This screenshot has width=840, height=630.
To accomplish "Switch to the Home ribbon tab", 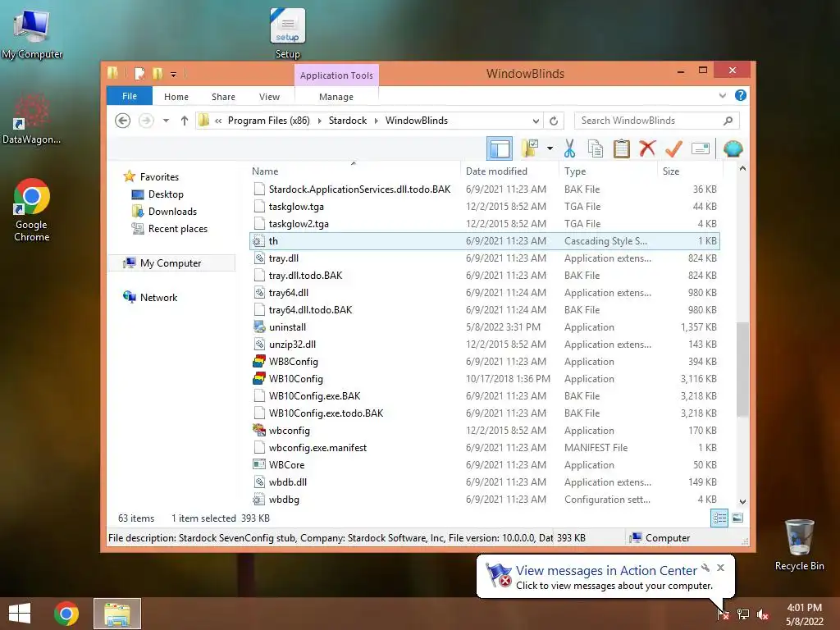I will tap(176, 97).
